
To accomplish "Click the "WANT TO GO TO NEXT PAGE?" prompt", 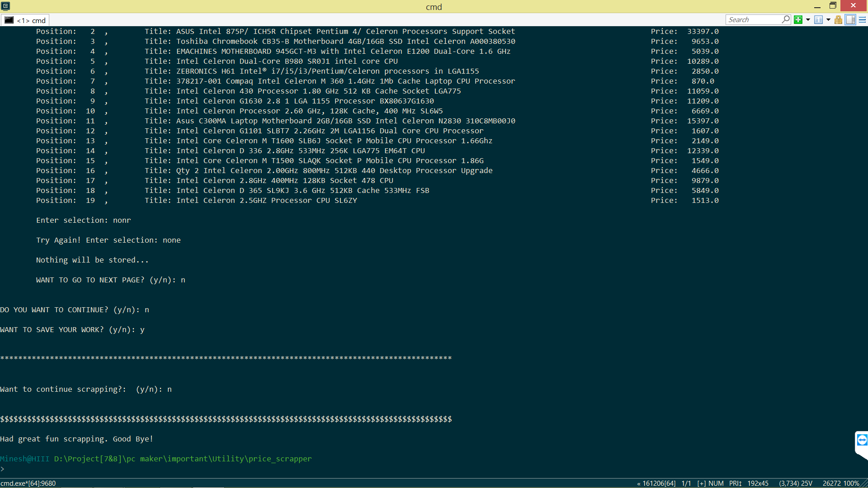I will 110,280.
